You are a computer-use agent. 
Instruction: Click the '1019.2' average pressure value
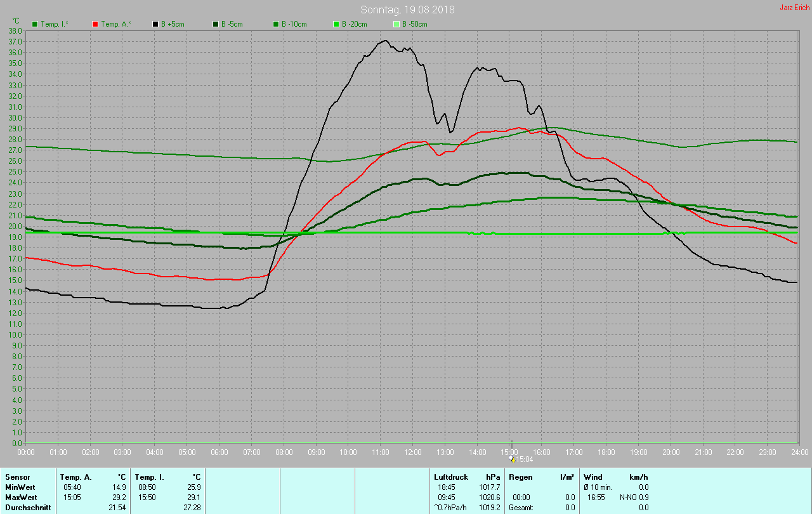[490, 508]
